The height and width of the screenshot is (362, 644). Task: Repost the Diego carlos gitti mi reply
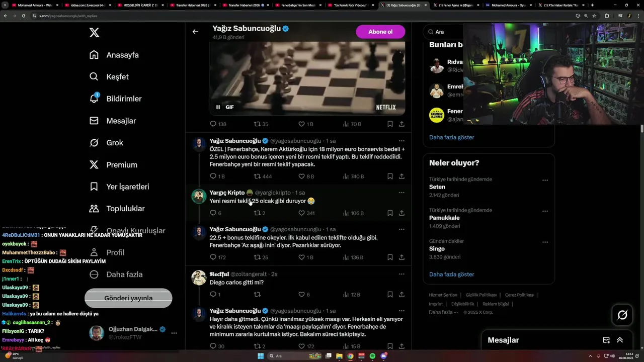click(257, 295)
